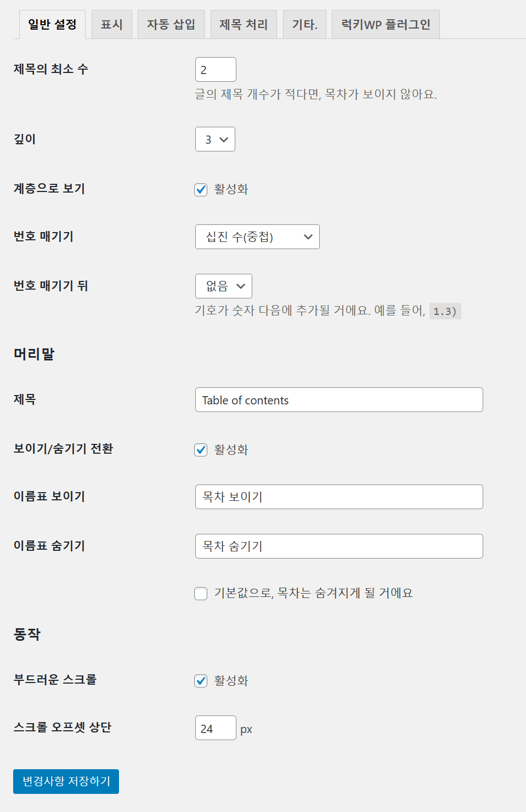
Task: Open the 번호 매기기 dropdown
Action: (x=257, y=236)
